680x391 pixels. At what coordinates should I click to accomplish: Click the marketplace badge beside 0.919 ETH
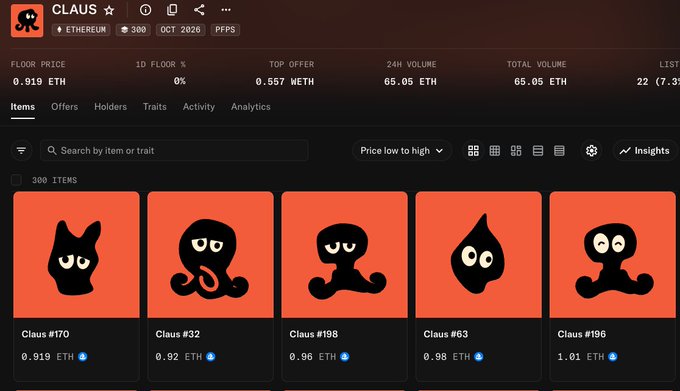click(x=82, y=357)
